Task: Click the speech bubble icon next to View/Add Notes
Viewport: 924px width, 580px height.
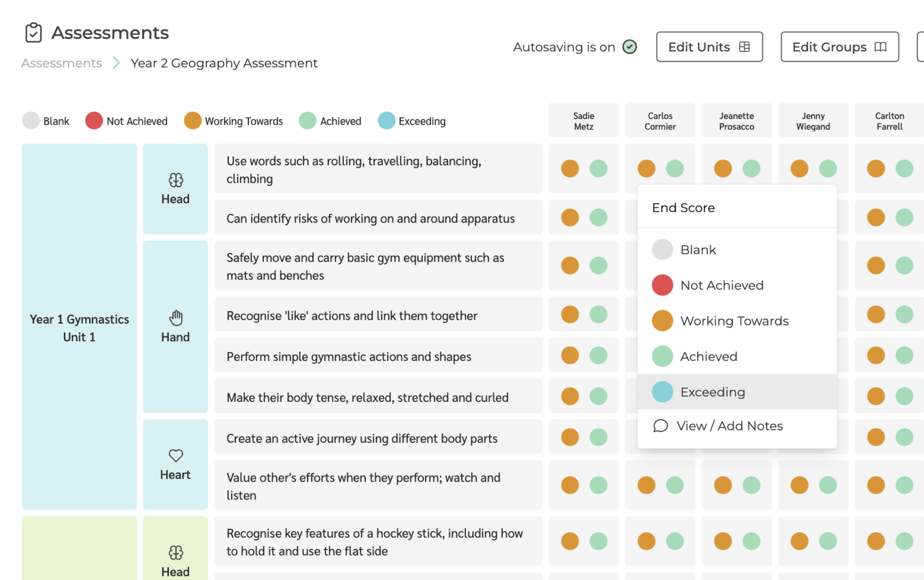Action: 660,426
